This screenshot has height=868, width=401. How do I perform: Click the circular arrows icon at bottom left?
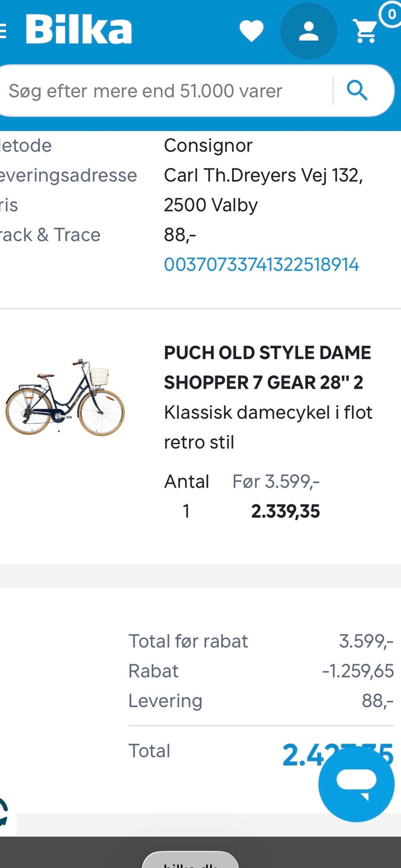point(3,812)
